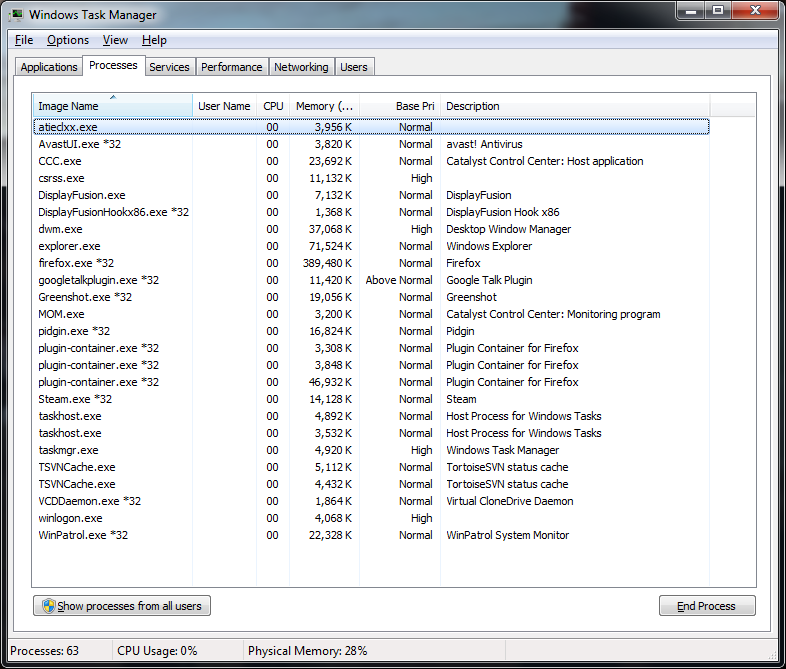
Task: Select the taskmgr.exe process
Action: tap(371, 451)
